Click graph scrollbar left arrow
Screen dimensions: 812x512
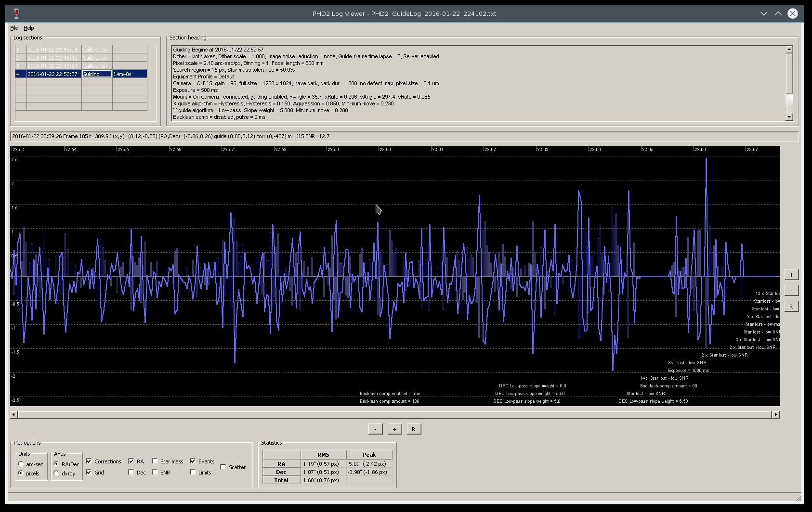13,414
